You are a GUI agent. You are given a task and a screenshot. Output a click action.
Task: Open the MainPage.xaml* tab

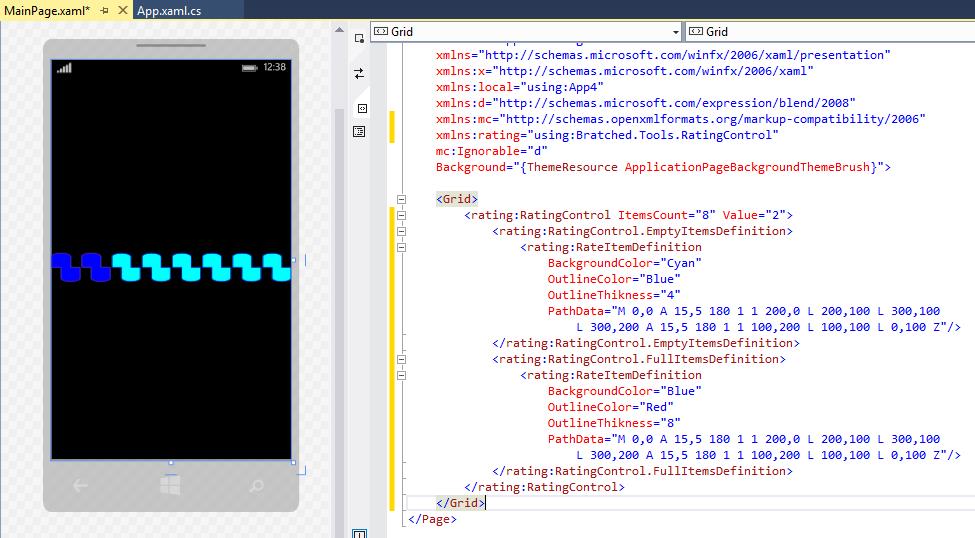pos(47,11)
